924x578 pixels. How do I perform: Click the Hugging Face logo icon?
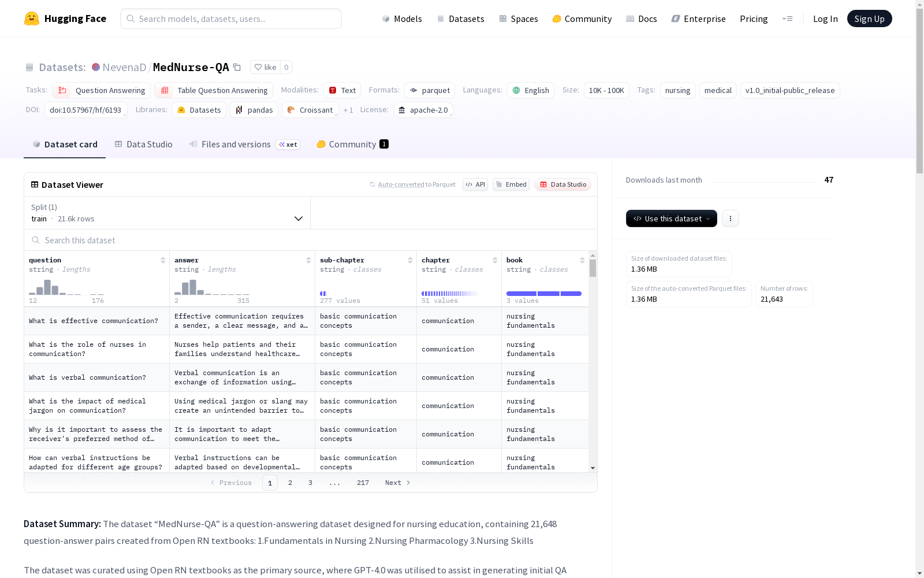pyautogui.click(x=32, y=18)
